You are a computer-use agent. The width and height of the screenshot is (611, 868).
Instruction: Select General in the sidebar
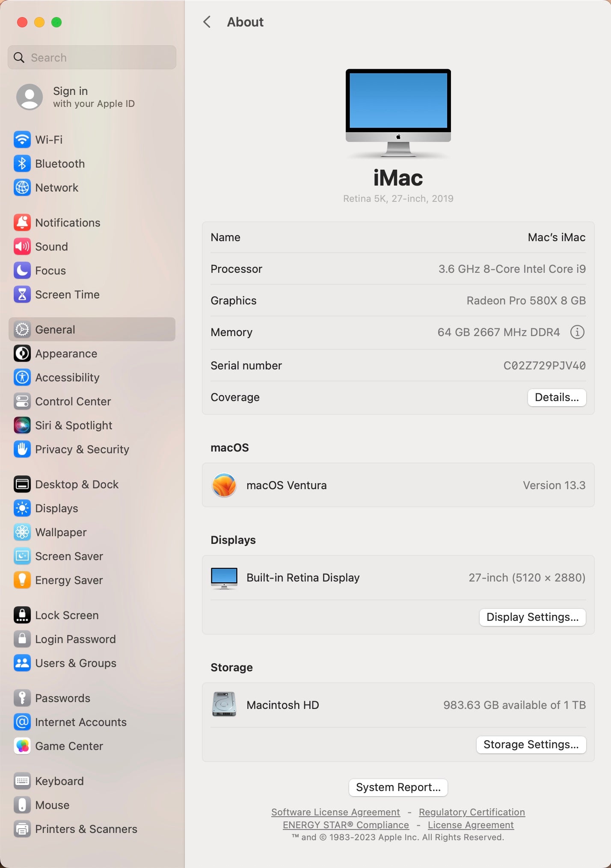[92, 329]
